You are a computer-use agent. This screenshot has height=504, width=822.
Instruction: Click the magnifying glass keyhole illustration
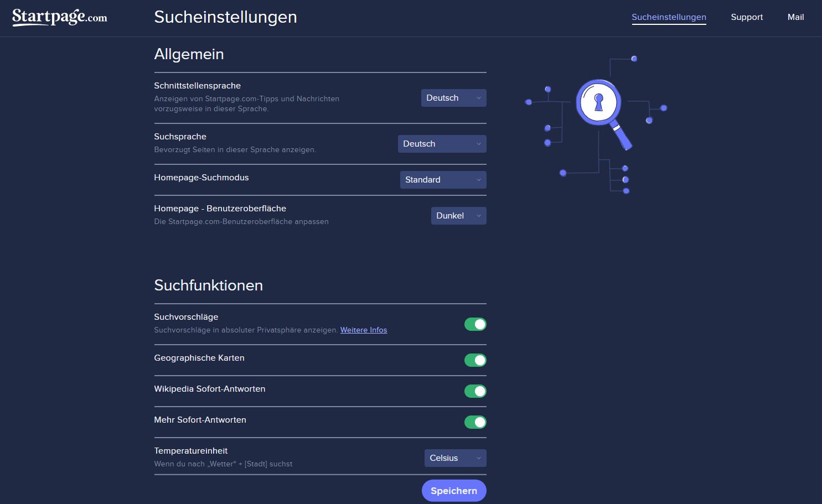coord(598,103)
